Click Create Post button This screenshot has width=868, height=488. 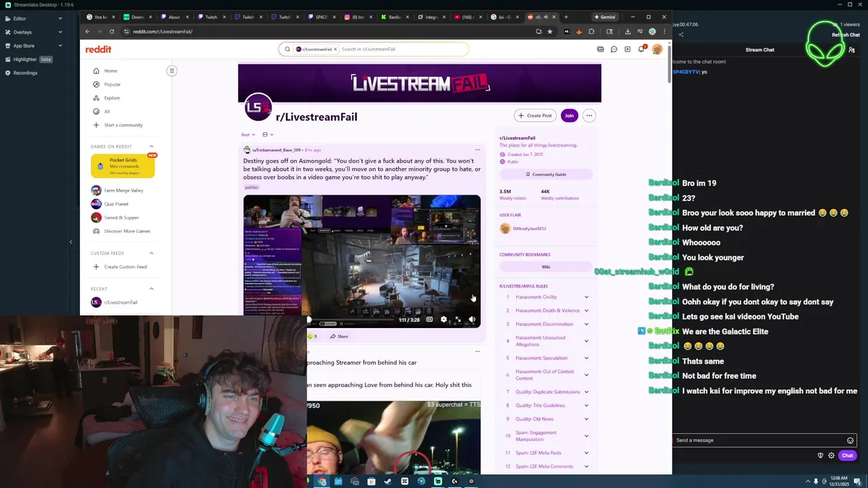pyautogui.click(x=535, y=116)
